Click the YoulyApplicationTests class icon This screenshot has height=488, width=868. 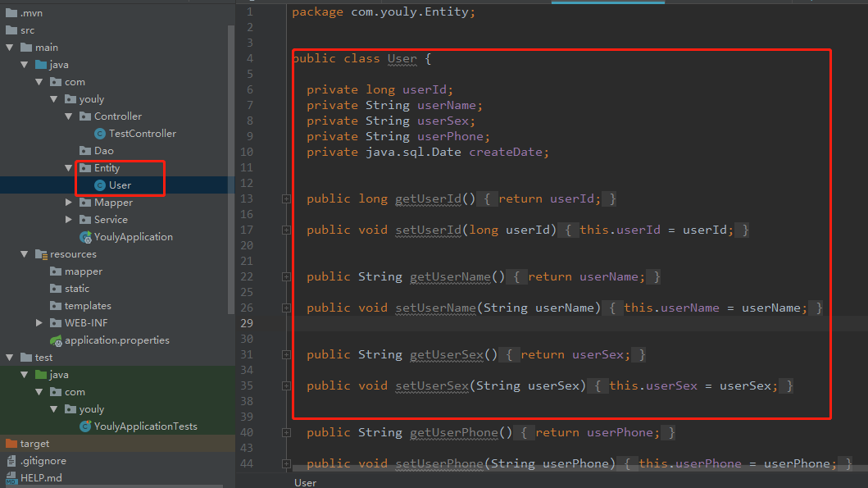[x=85, y=426]
